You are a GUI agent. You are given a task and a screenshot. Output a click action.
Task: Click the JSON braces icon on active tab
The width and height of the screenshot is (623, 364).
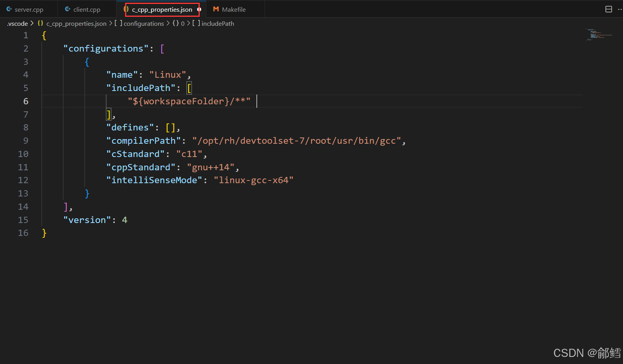pos(126,9)
